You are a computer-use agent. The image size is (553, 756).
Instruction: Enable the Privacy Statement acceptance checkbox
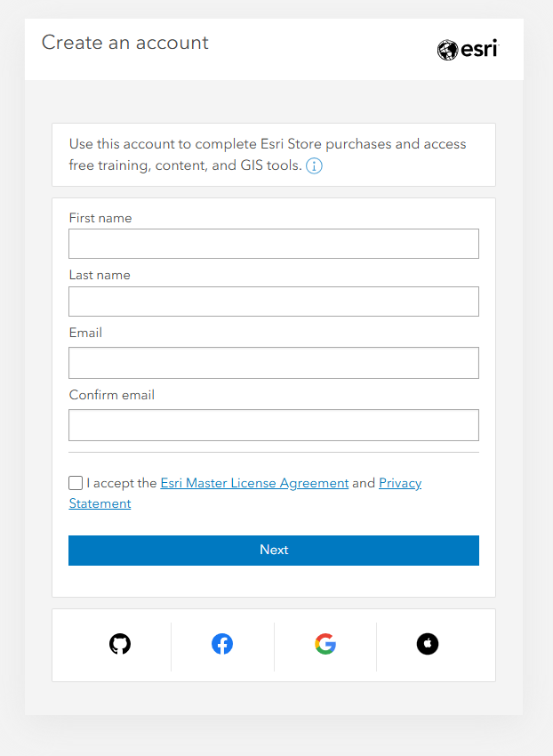(x=76, y=482)
